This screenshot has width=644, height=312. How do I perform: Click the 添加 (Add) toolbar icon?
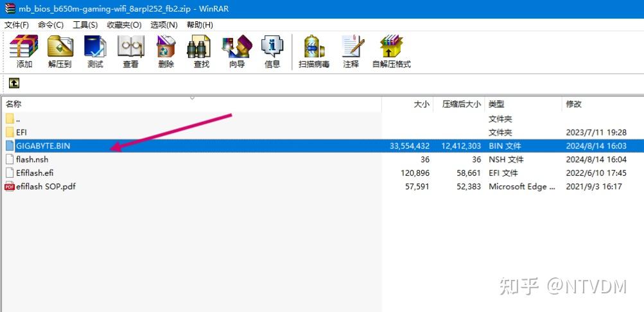point(24,46)
